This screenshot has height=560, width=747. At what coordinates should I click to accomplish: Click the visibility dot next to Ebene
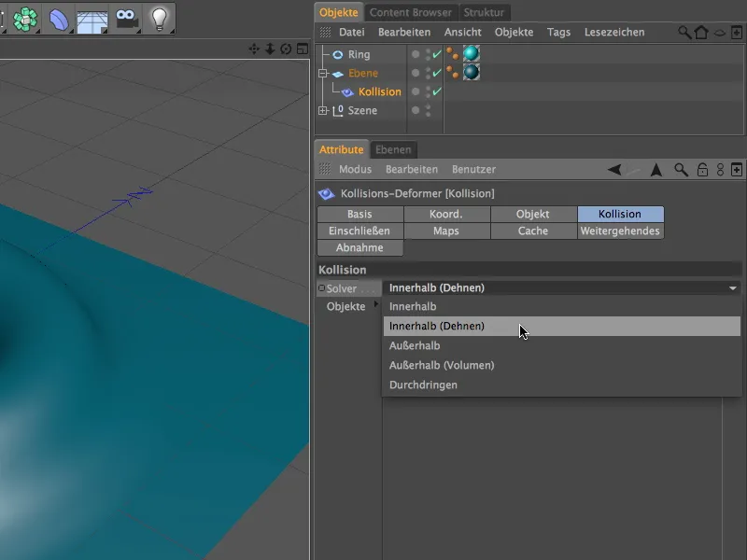click(x=414, y=73)
